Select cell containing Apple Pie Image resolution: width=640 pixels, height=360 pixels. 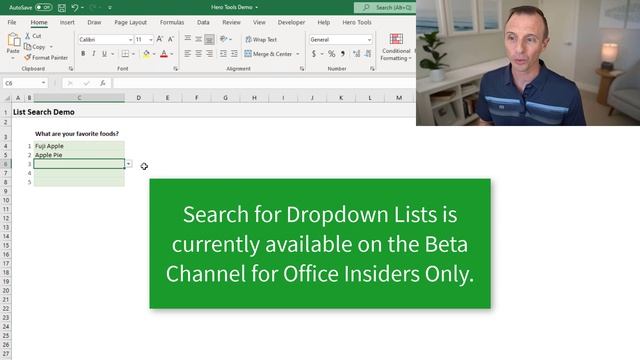point(79,155)
